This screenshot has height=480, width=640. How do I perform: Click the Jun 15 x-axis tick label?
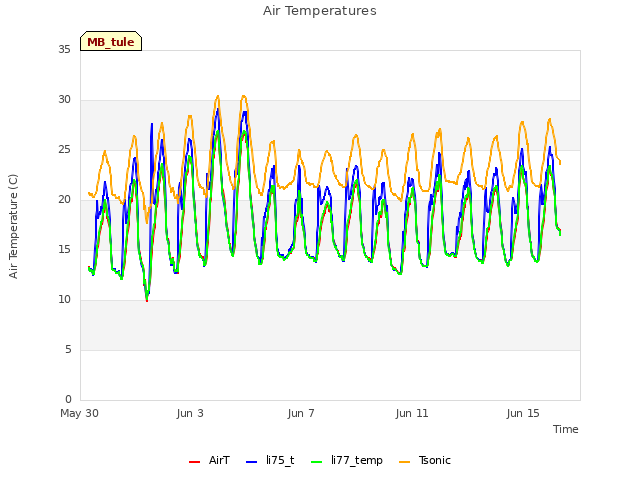(x=523, y=413)
